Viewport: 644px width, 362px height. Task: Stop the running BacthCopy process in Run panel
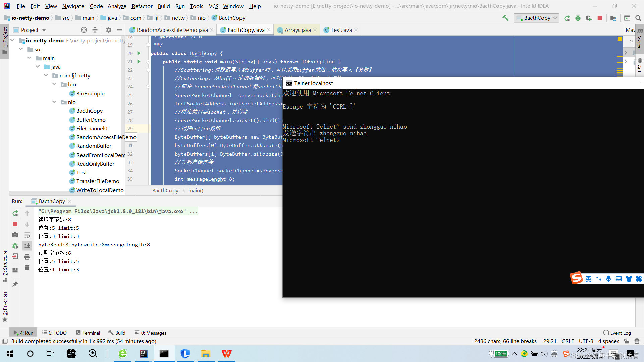[x=15, y=224]
